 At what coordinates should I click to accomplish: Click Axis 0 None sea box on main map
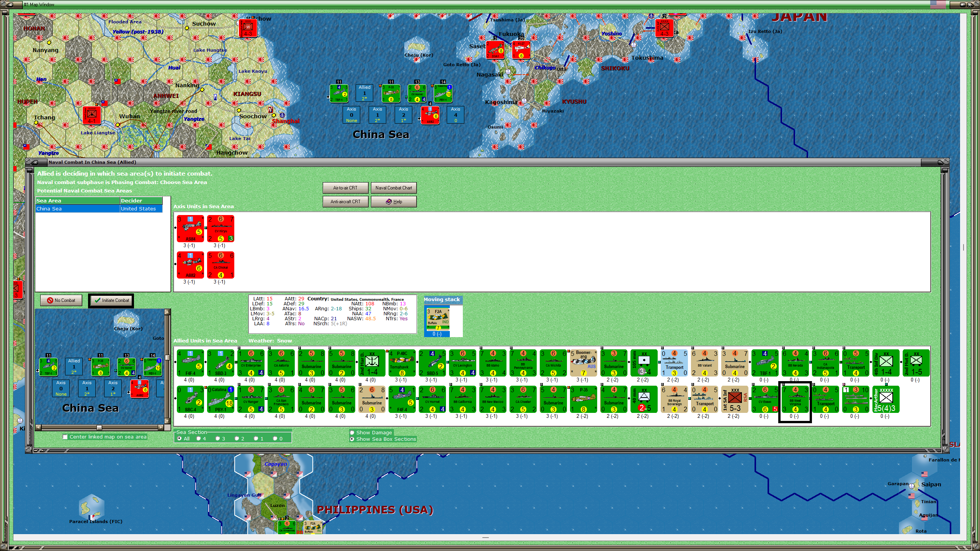click(351, 115)
